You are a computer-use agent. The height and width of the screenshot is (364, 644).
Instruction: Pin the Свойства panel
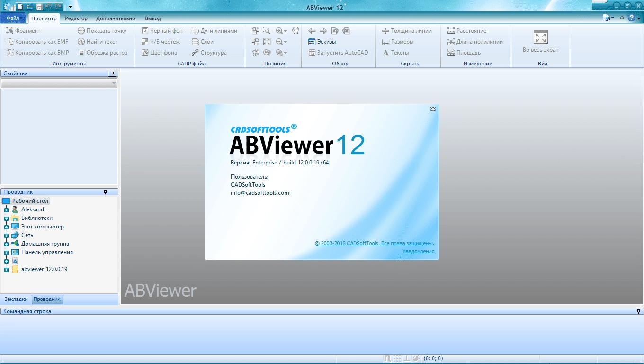click(113, 73)
